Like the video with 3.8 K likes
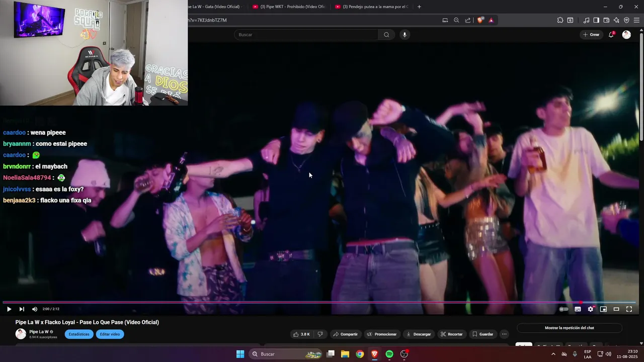The height and width of the screenshot is (362, 644). (301, 334)
